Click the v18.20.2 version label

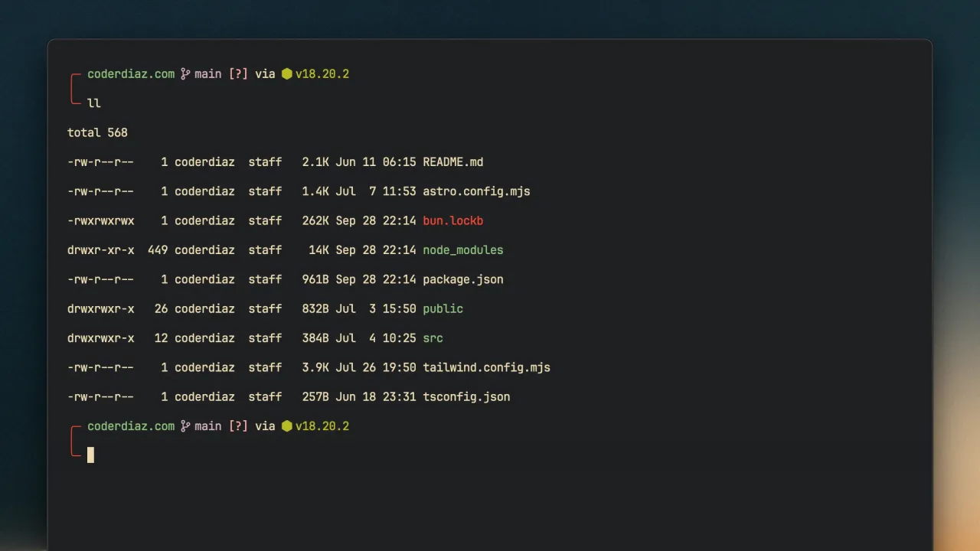[322, 73]
